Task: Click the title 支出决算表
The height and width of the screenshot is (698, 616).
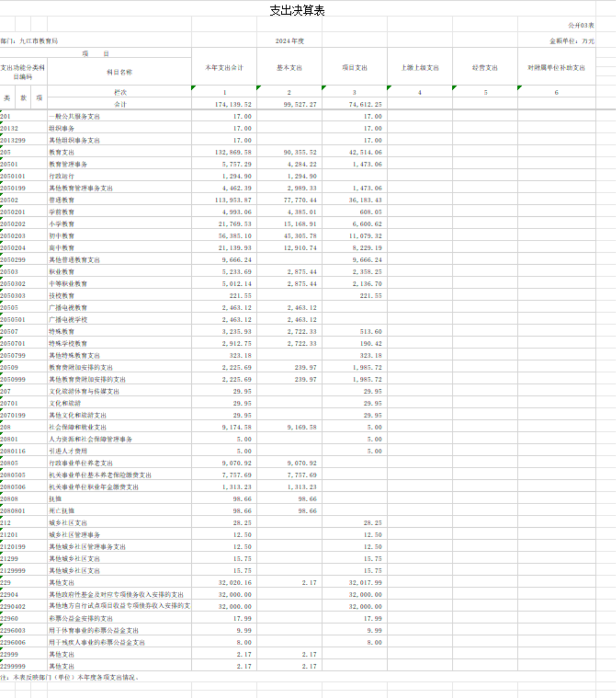Action: pyautogui.click(x=297, y=10)
